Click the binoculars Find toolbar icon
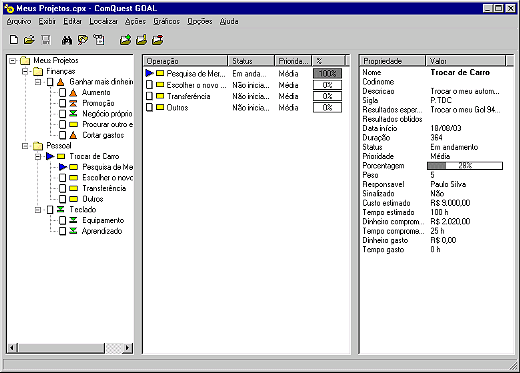Image resolution: width=520 pixels, height=373 pixels. 67,40
